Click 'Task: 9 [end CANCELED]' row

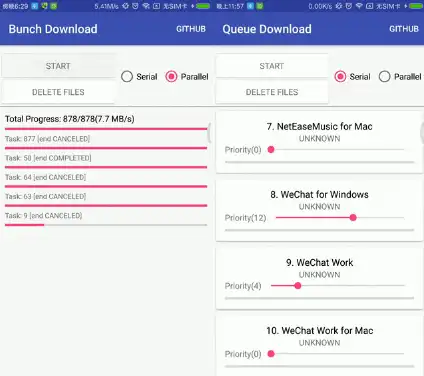43,216
